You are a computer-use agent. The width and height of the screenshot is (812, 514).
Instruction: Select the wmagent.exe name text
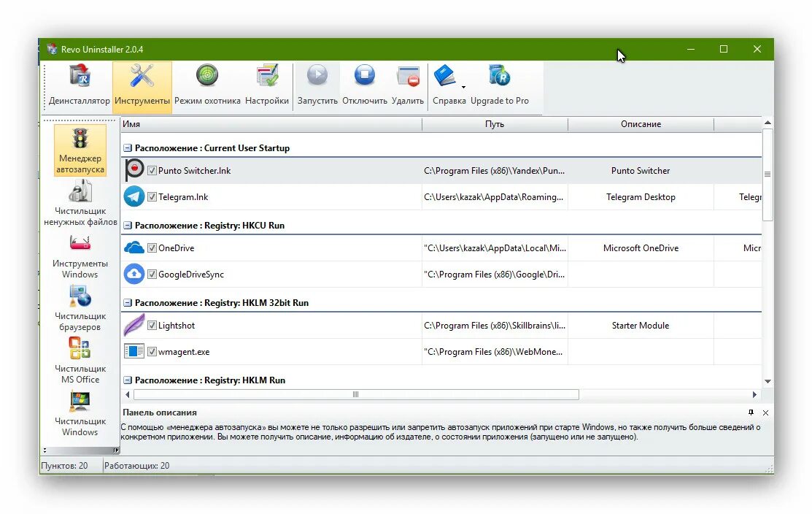(x=184, y=351)
